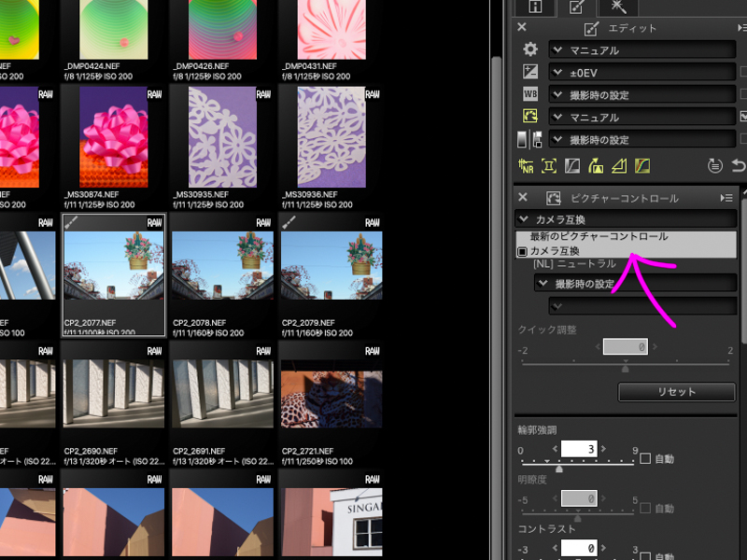
Task: Open the levels and curves tool
Action: (x=642, y=166)
